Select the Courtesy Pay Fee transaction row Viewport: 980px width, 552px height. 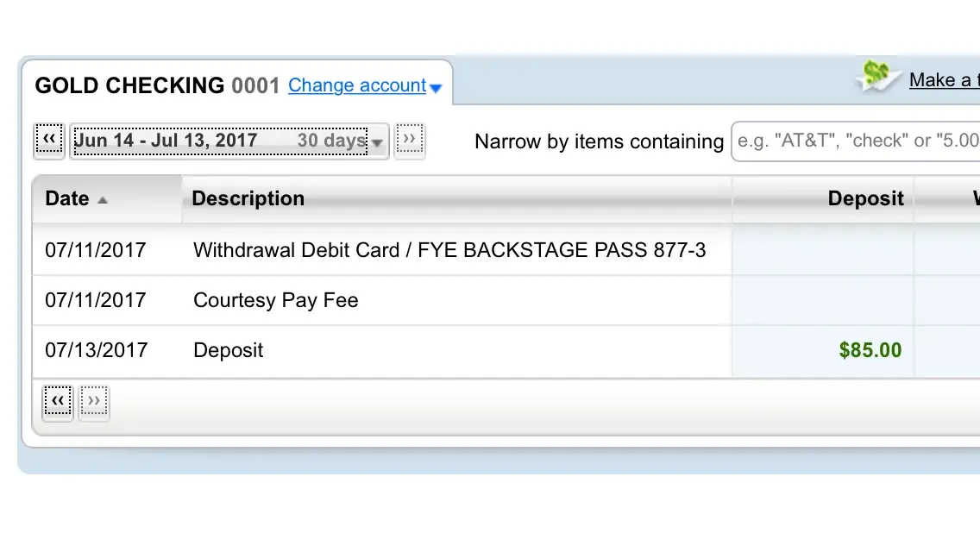coord(275,300)
